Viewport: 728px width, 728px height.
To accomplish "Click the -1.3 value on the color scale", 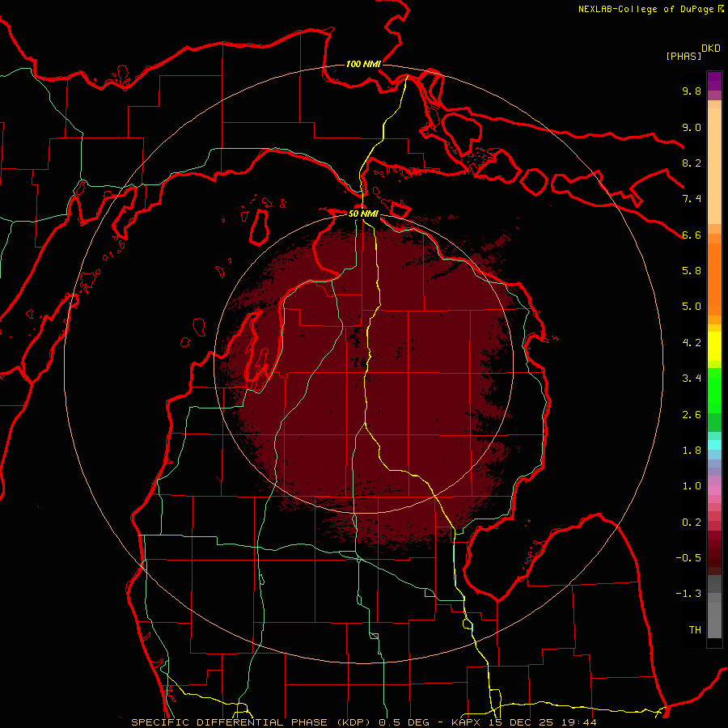I will (x=688, y=594).
